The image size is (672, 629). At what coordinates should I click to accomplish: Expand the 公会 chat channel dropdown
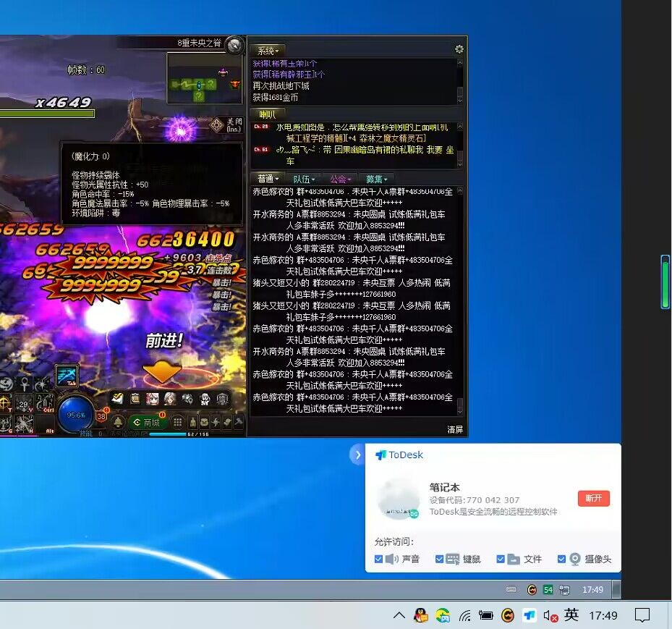coord(340,179)
